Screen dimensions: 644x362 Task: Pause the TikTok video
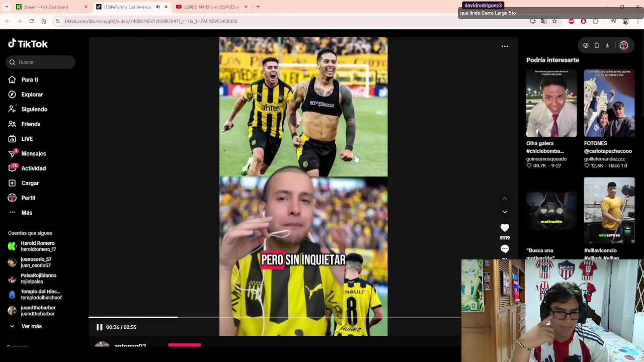click(x=99, y=327)
